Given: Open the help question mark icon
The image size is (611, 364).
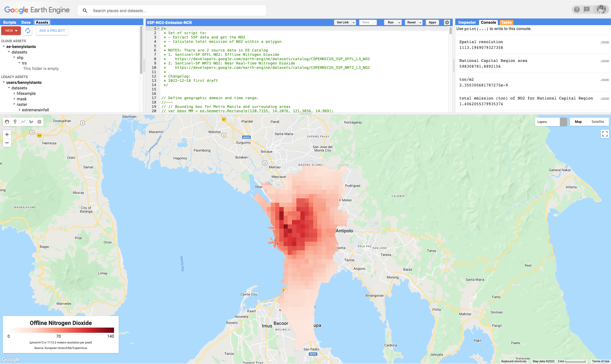Looking at the screenshot, I should pos(577,10).
